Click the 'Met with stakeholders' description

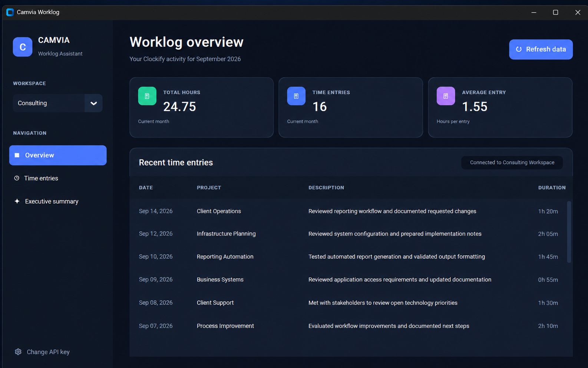pos(383,303)
